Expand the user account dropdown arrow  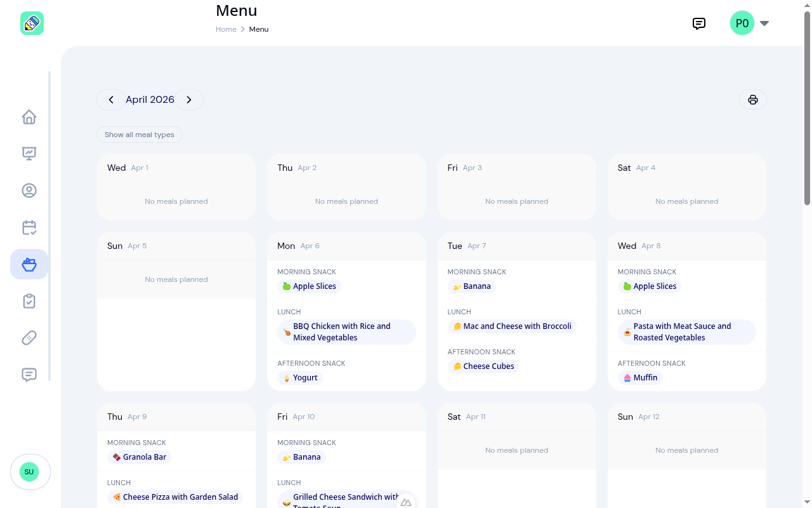(x=764, y=23)
